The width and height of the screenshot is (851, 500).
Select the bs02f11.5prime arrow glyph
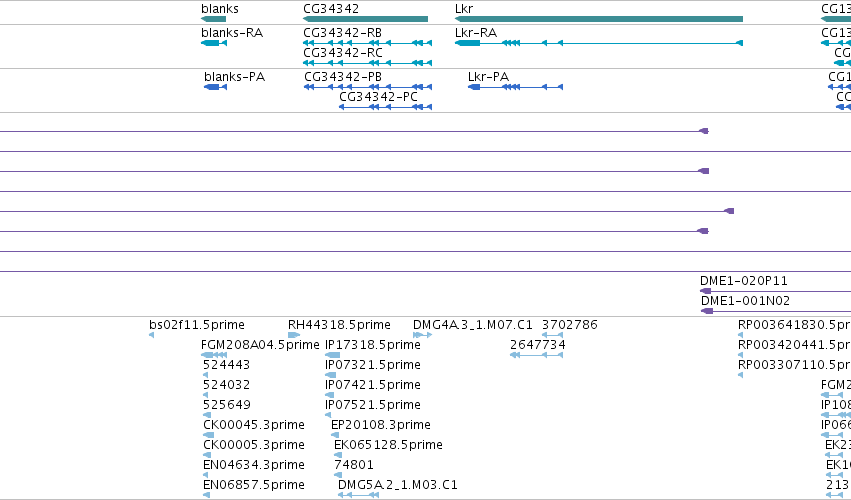click(151, 335)
